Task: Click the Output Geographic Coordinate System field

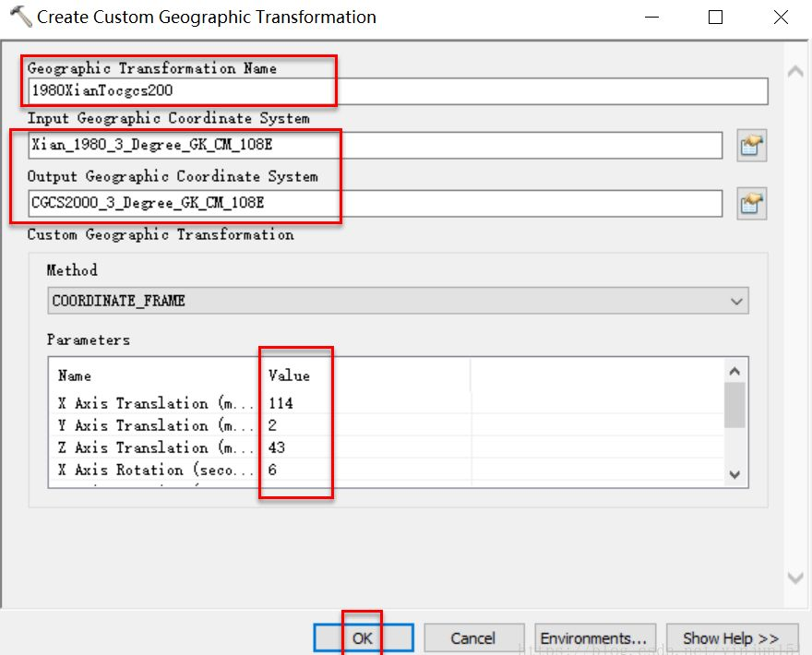Action: [x=374, y=203]
